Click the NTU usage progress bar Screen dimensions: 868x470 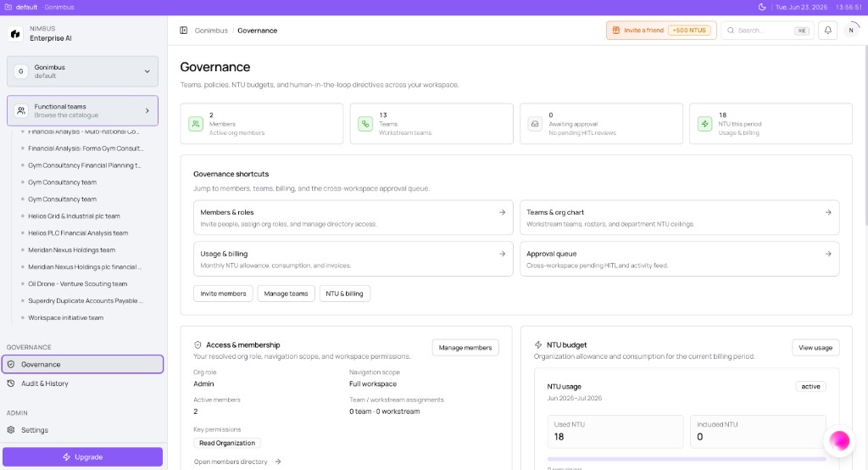coord(687,459)
